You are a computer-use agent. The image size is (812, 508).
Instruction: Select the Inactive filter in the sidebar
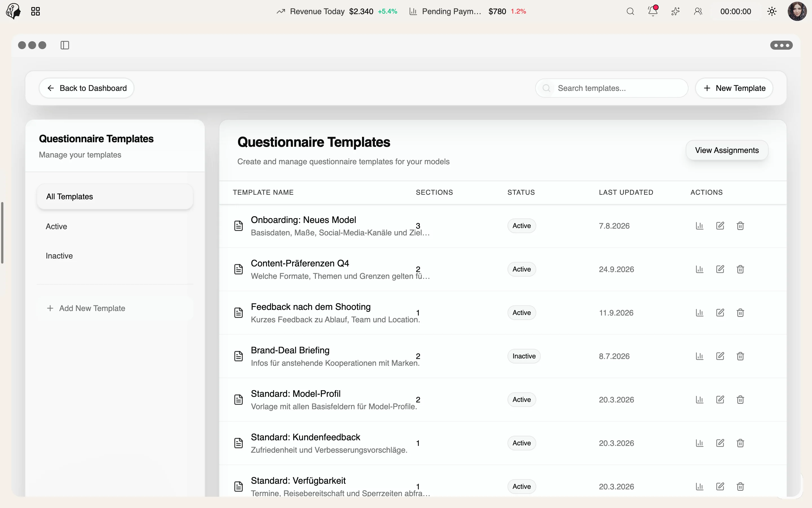point(115,256)
